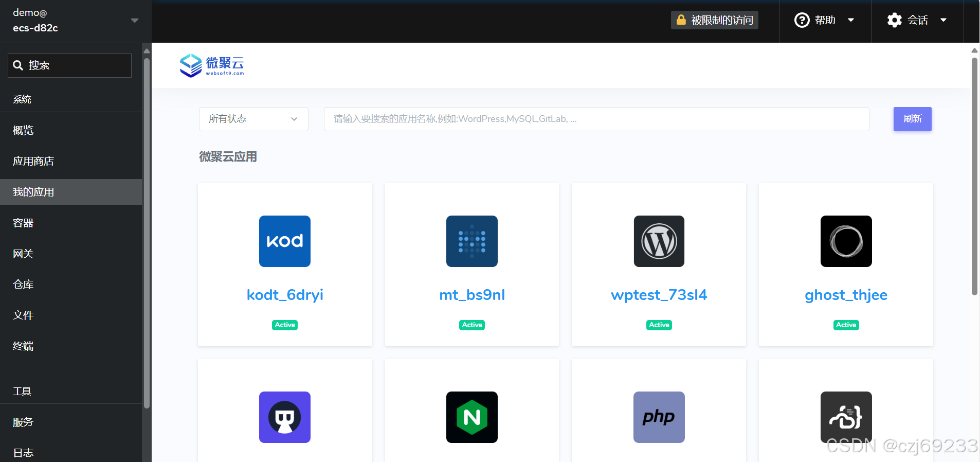Open 容器 in the sidebar
The image size is (980, 462).
coord(71,223)
